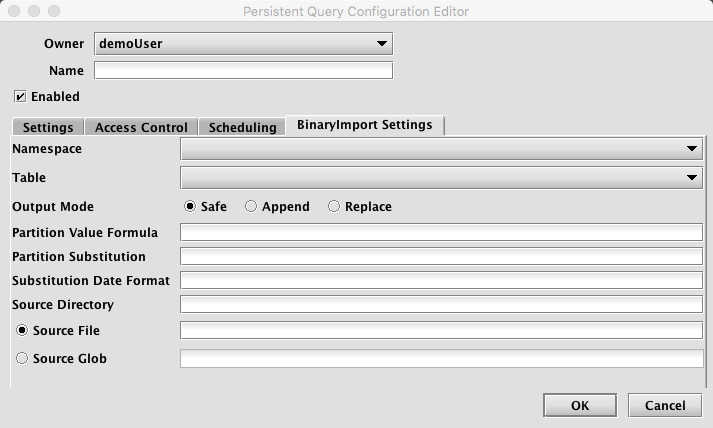
Task: Click the Source Directory text box
Action: [441, 305]
